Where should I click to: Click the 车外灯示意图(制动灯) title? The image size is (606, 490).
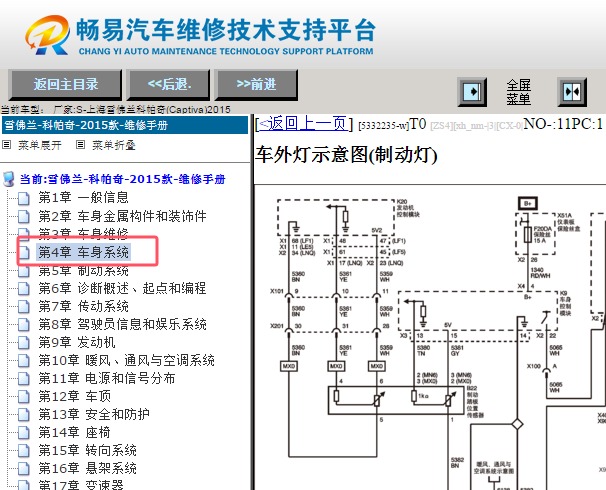[x=346, y=155]
